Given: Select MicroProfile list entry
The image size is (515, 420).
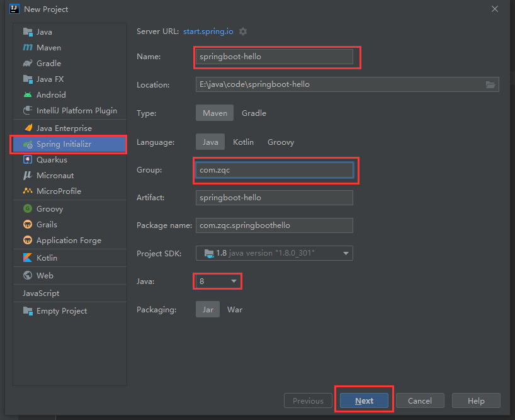Looking at the screenshot, I should pyautogui.click(x=70, y=191).
